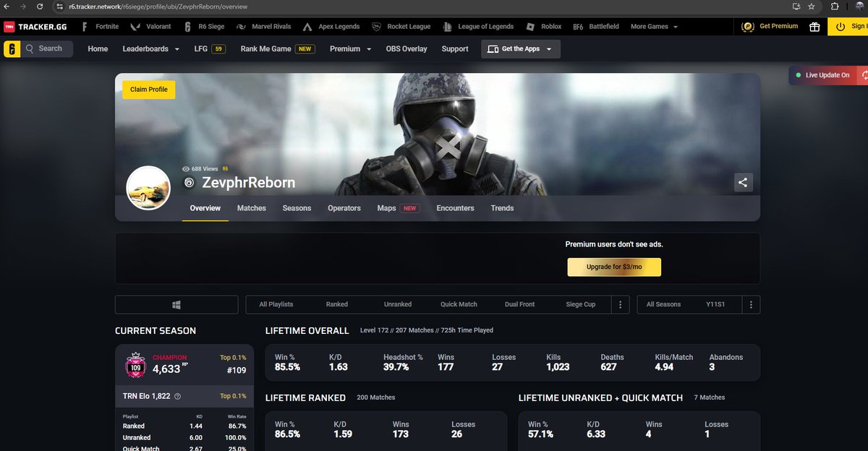Select Y11S1 season filter
This screenshot has height=451, width=868.
tap(715, 304)
